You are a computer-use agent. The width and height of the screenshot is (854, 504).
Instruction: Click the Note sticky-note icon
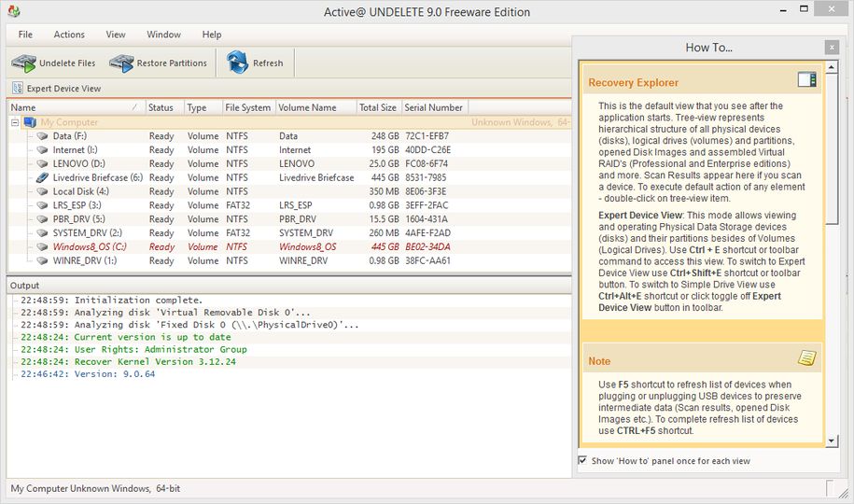(806, 357)
